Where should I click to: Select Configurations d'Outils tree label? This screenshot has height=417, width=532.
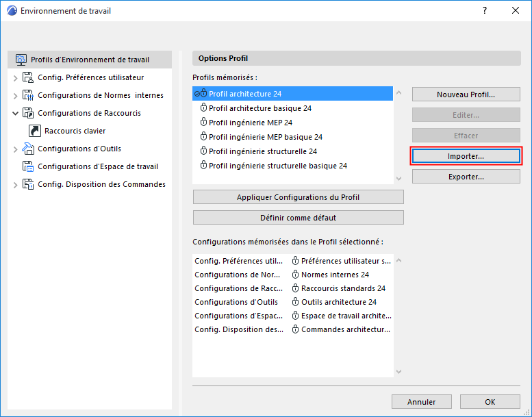point(79,149)
